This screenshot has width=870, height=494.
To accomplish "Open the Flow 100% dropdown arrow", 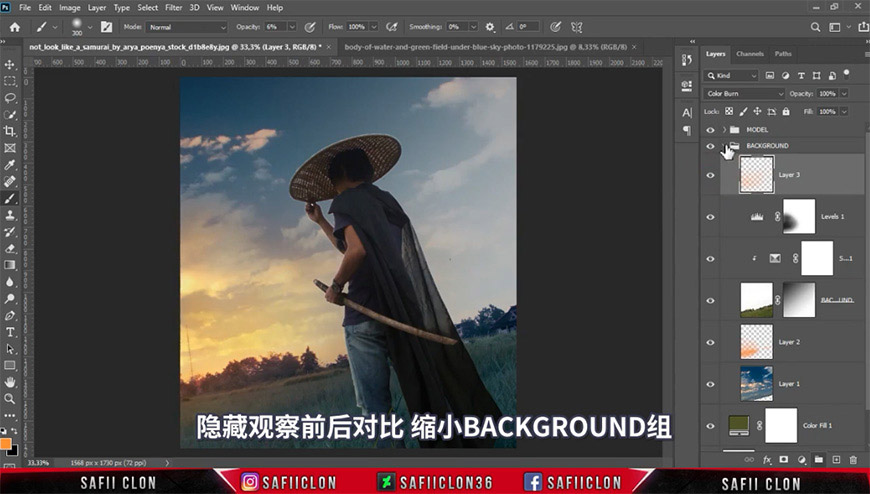I will point(374,27).
